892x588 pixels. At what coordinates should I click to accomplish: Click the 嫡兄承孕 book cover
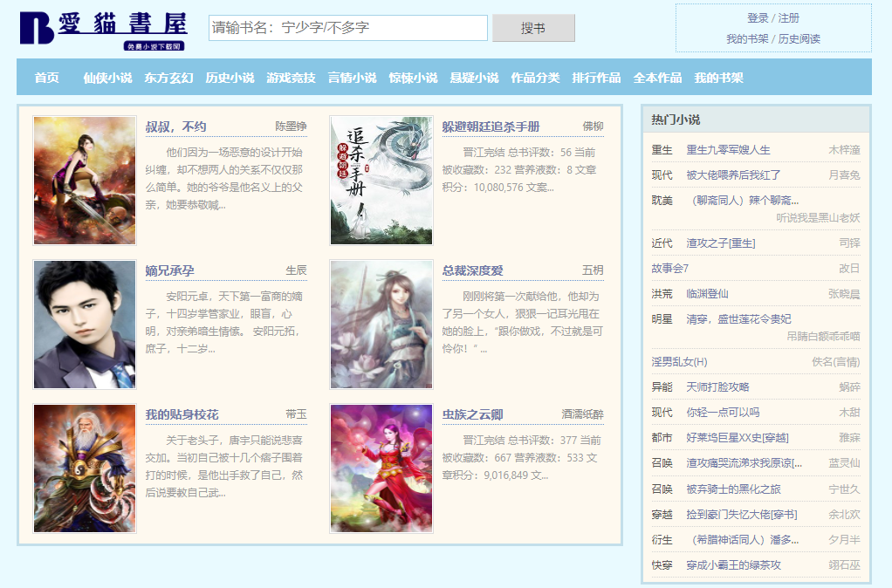pyautogui.click(x=85, y=325)
